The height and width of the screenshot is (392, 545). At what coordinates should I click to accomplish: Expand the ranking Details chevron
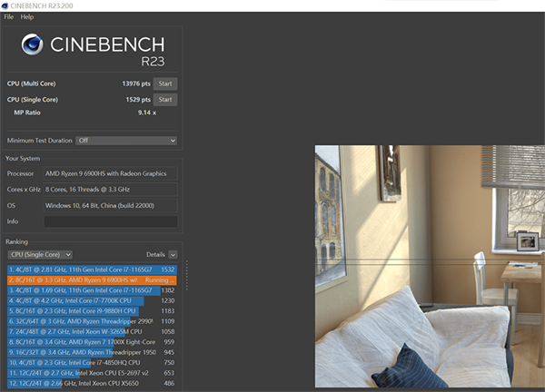click(172, 254)
